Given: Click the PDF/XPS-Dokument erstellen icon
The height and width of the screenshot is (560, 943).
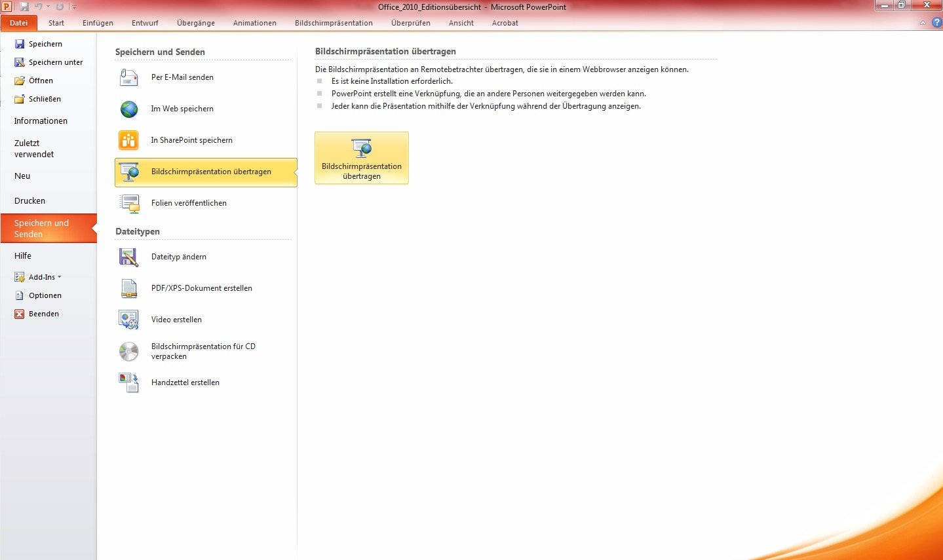Looking at the screenshot, I should tap(129, 288).
